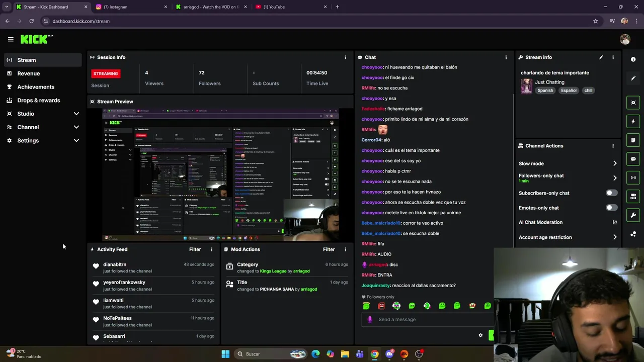Switch to the Instagram browser tab
Image resolution: width=644 pixels, height=362 pixels.
point(132,7)
